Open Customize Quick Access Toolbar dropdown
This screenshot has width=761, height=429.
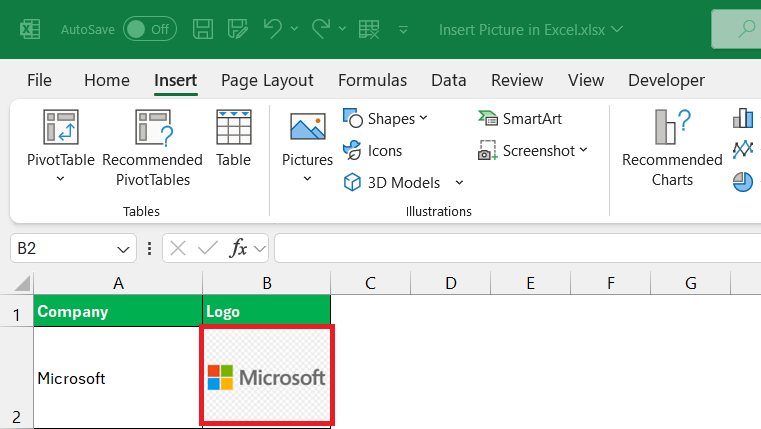click(x=403, y=30)
